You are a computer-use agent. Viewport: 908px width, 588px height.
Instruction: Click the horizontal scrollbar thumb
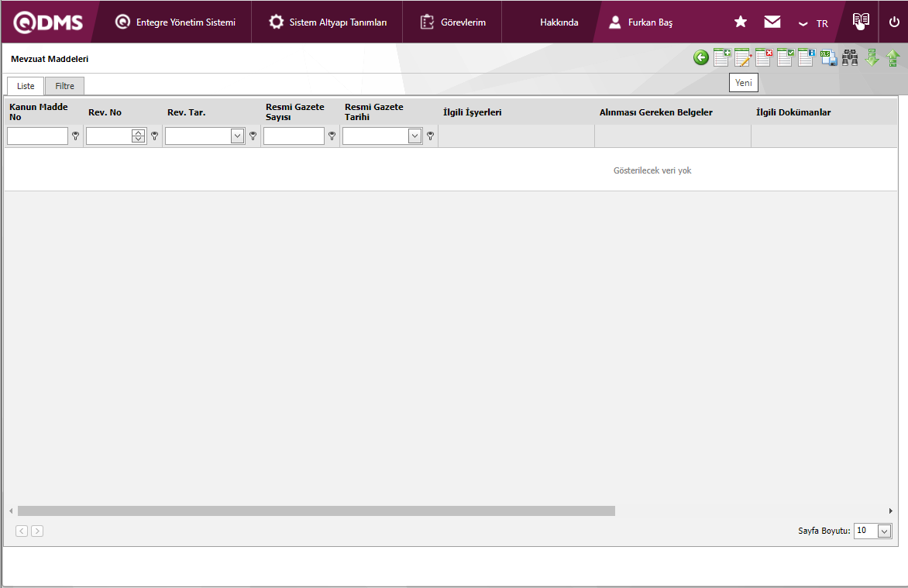(316, 511)
